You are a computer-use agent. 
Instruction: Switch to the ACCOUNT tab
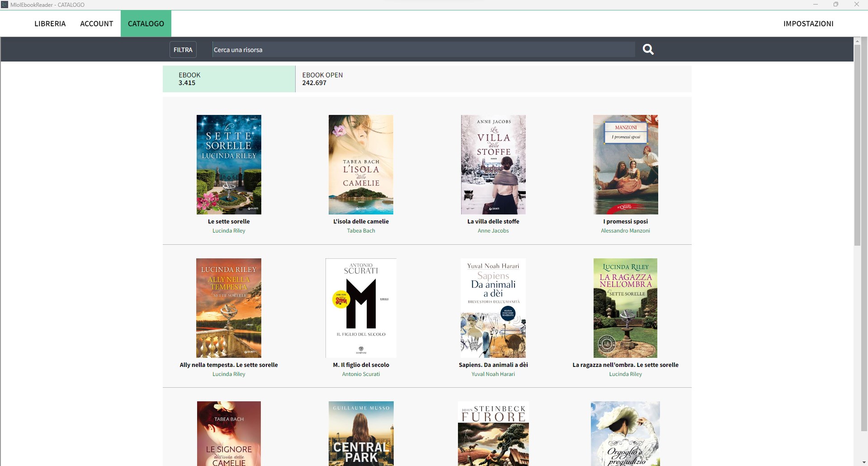pyautogui.click(x=96, y=24)
